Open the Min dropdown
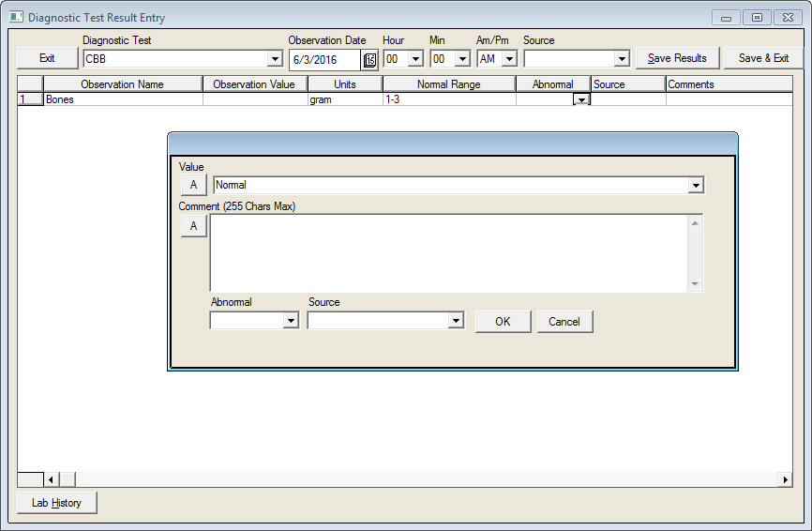 (462, 59)
